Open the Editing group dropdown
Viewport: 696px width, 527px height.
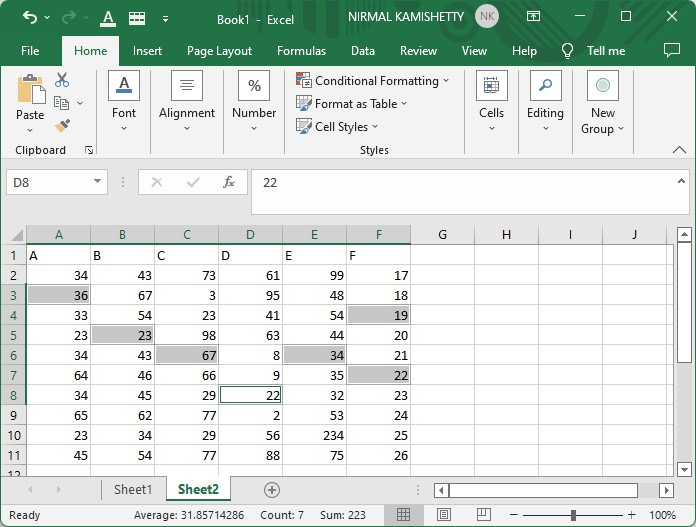coord(545,103)
